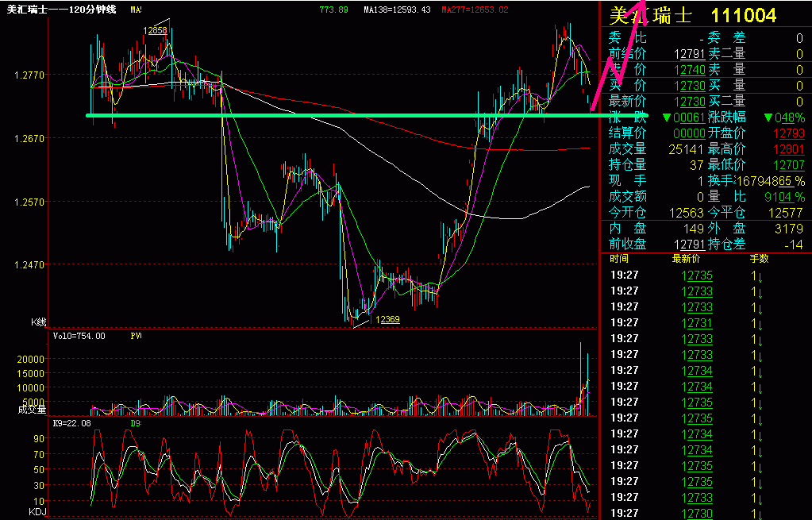Click the 今开仓 value 12563
The height and width of the screenshot is (520, 812).
(686, 213)
